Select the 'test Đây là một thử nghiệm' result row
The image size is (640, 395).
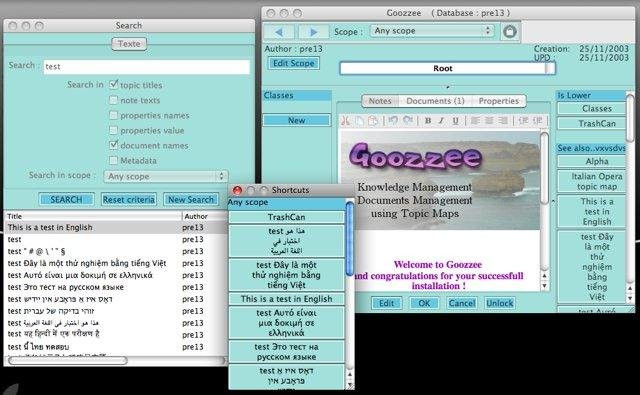(x=116, y=263)
